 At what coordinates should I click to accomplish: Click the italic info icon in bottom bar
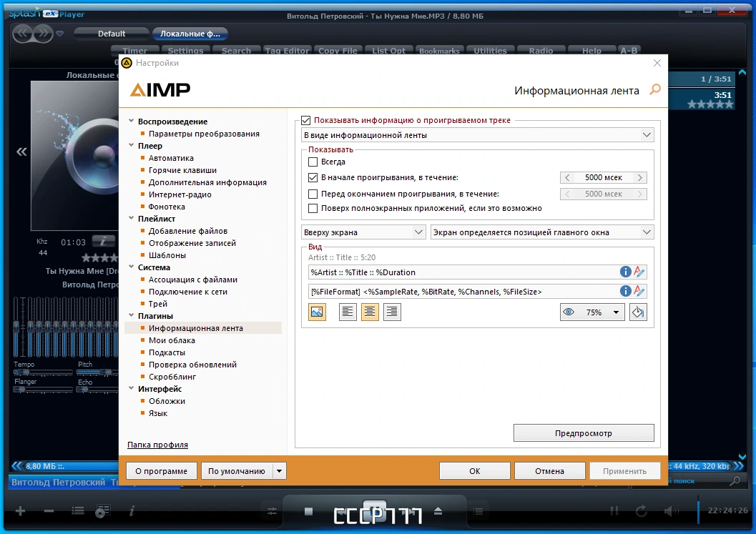[x=132, y=511]
